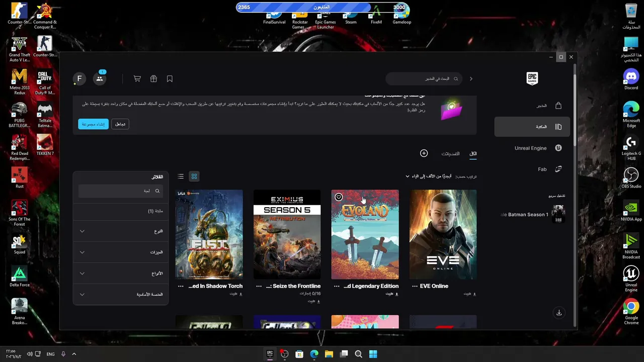Open Rust desktop shortcut
Screen dimensions: 644x362
20,177
